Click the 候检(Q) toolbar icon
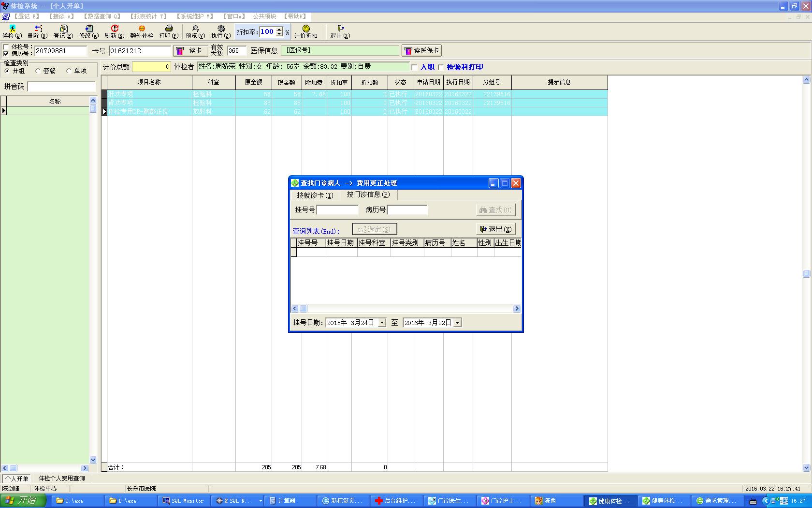 click(12, 32)
